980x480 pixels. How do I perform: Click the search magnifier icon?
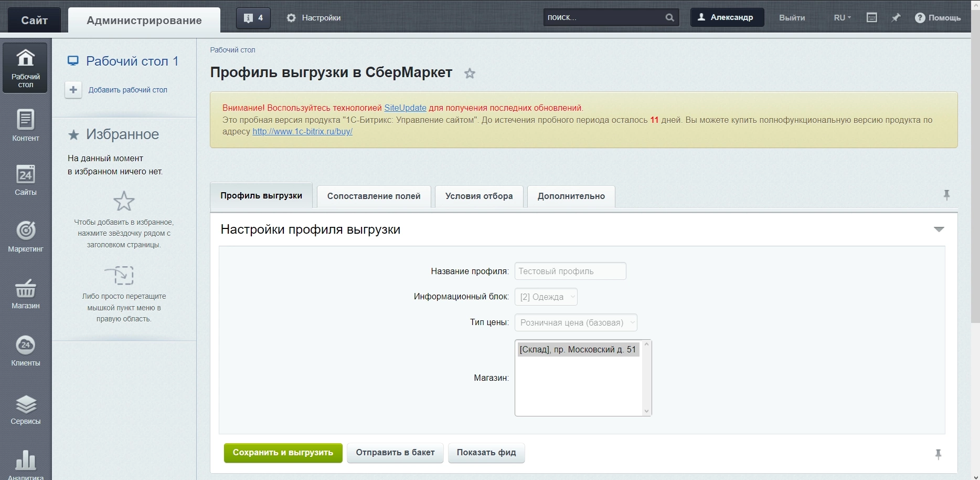click(669, 18)
